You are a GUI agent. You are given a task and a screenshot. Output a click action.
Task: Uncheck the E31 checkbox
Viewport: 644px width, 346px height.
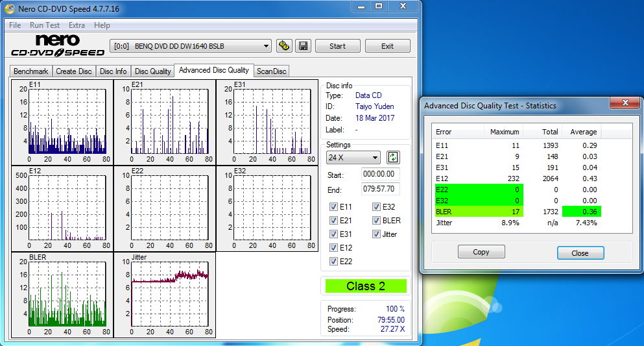(x=333, y=234)
